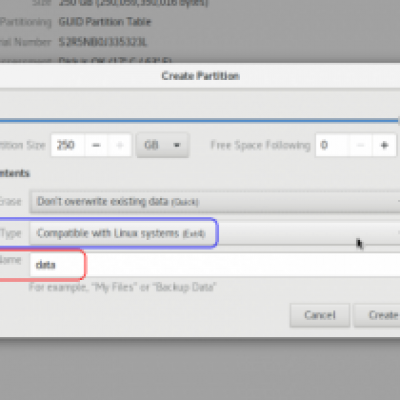Select the GUID Partition Table text
Viewport: 400px width, 400px height.
pyautogui.click(x=105, y=22)
